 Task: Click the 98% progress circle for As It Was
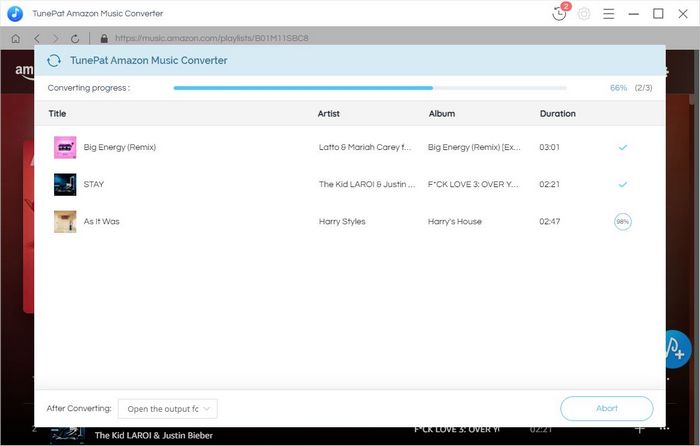pos(623,221)
